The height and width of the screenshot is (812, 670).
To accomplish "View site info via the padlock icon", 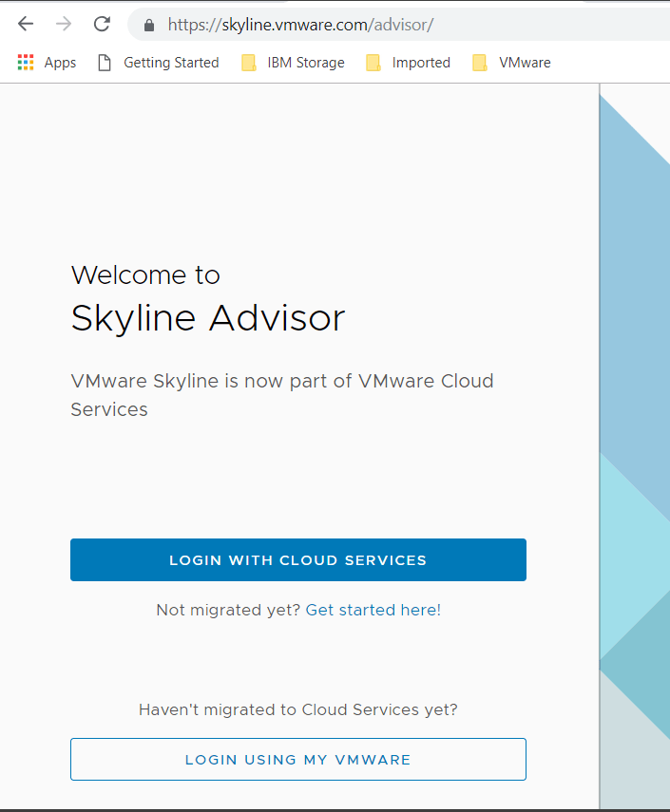I will coord(148,26).
